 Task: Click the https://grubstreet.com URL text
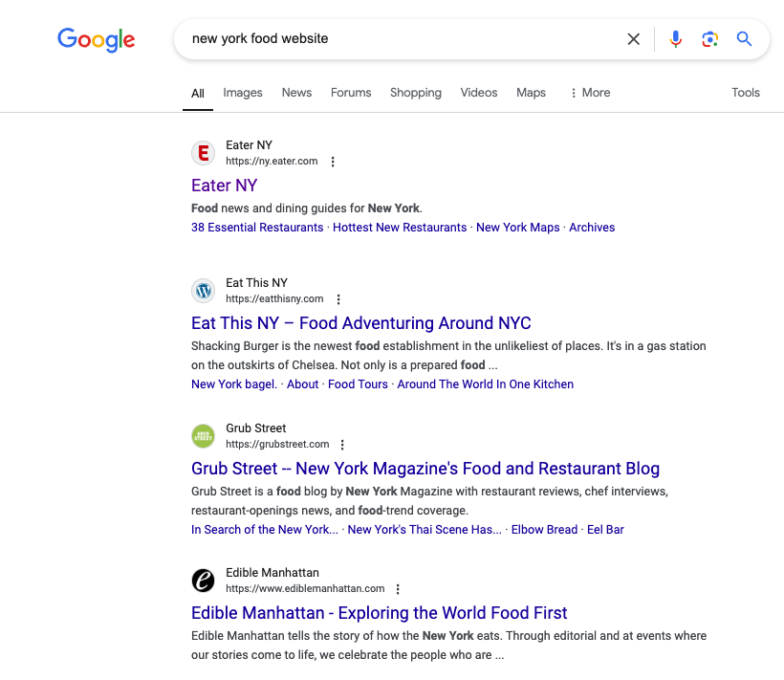pos(277,445)
